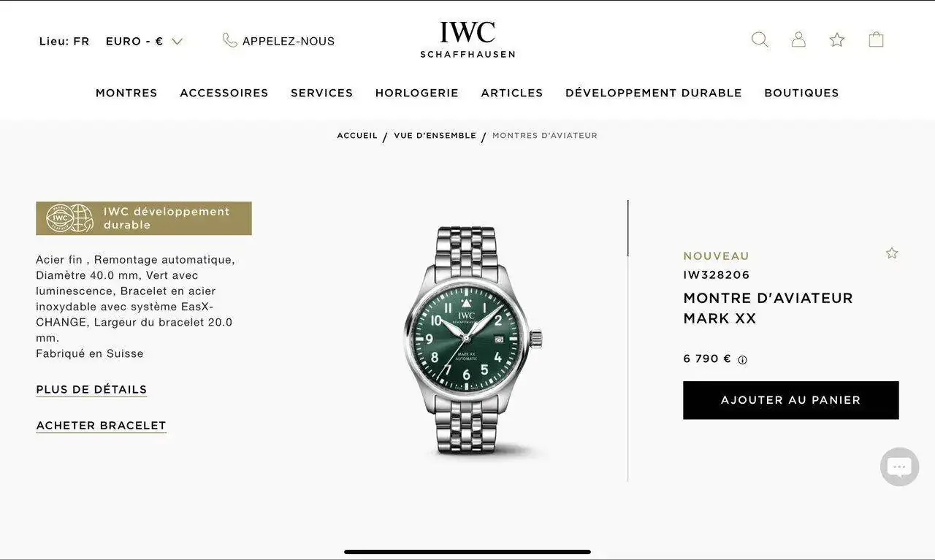This screenshot has height=560, width=935.
Task: Expand the Euro currency dropdown
Action: [x=144, y=41]
